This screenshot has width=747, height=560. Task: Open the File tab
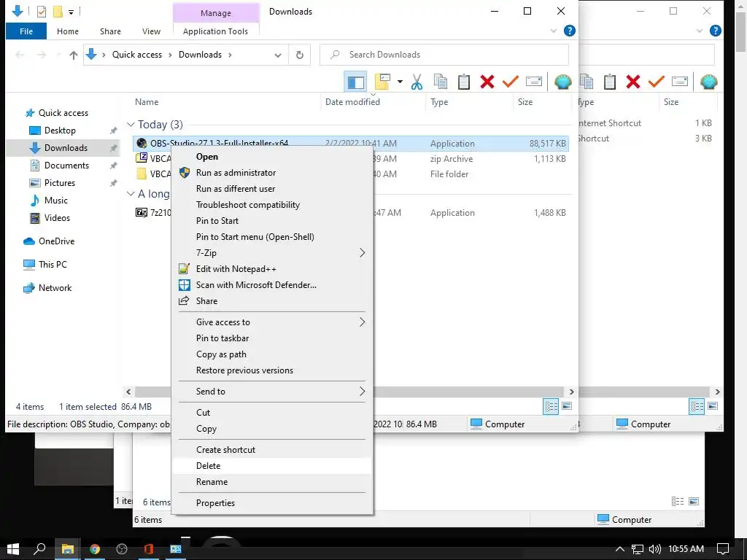click(26, 31)
